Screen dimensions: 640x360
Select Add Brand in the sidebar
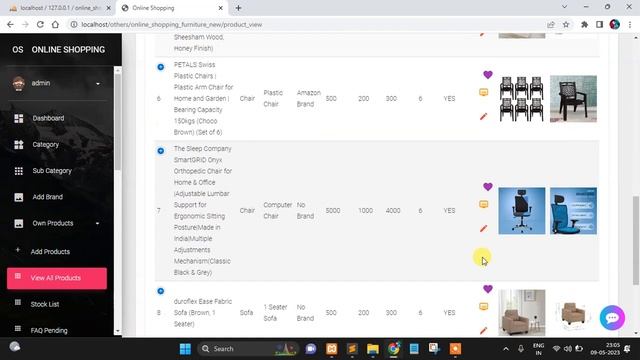coord(48,197)
